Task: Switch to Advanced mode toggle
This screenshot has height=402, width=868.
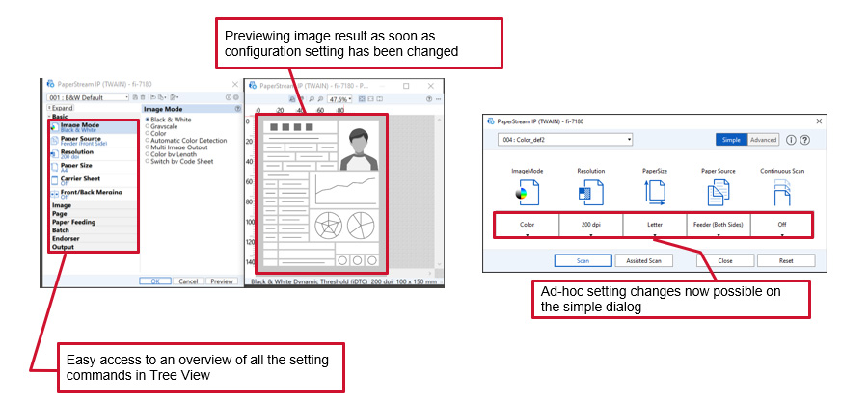Action: tap(764, 140)
